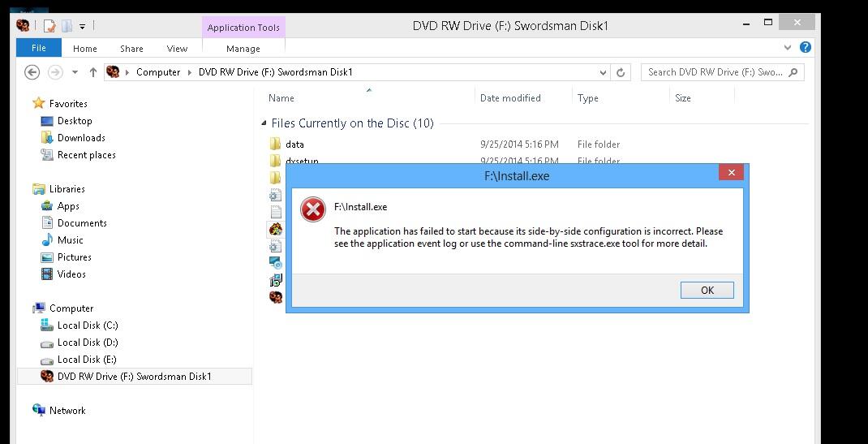Click the search magnifier icon
Screen dimensions: 868x444
pos(793,72)
